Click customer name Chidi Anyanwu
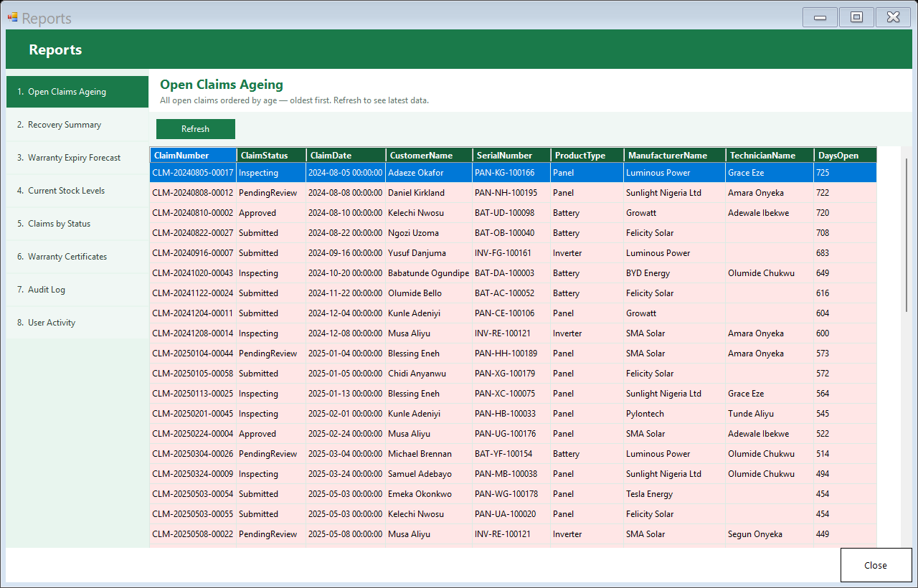Screen dimensions: 918x588 click(429, 374)
